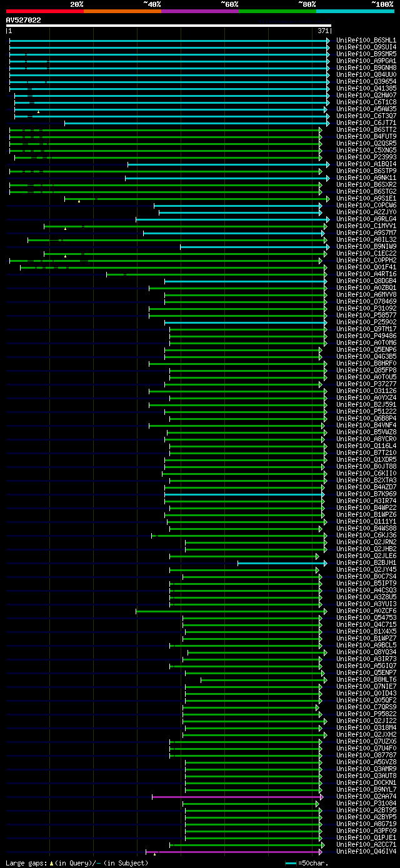
Task: Click the UniRef100_C0PCW6 label
Action: (366, 205)
